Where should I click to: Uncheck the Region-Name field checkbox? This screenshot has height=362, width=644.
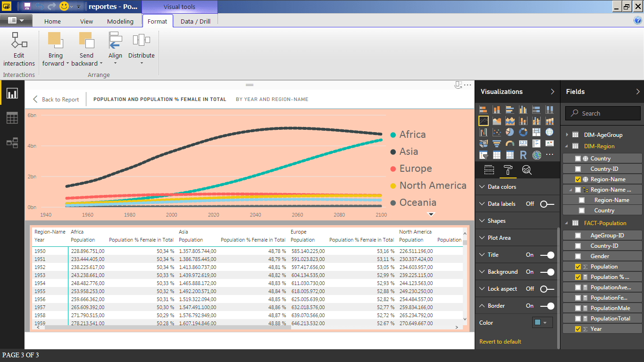click(578, 179)
